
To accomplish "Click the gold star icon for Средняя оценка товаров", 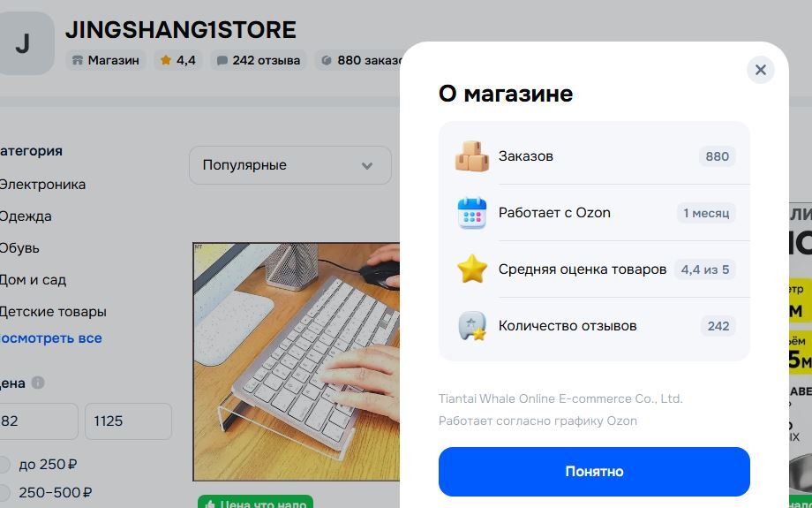I will 472,269.
